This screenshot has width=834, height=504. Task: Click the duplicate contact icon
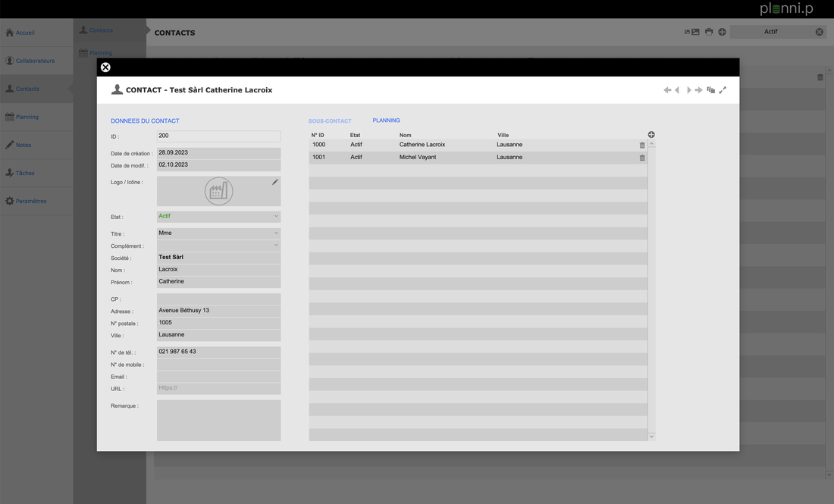(x=711, y=90)
